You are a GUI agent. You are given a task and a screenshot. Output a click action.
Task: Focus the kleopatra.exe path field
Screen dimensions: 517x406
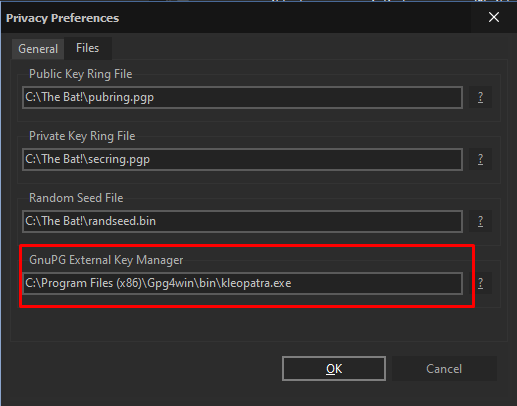coord(242,283)
